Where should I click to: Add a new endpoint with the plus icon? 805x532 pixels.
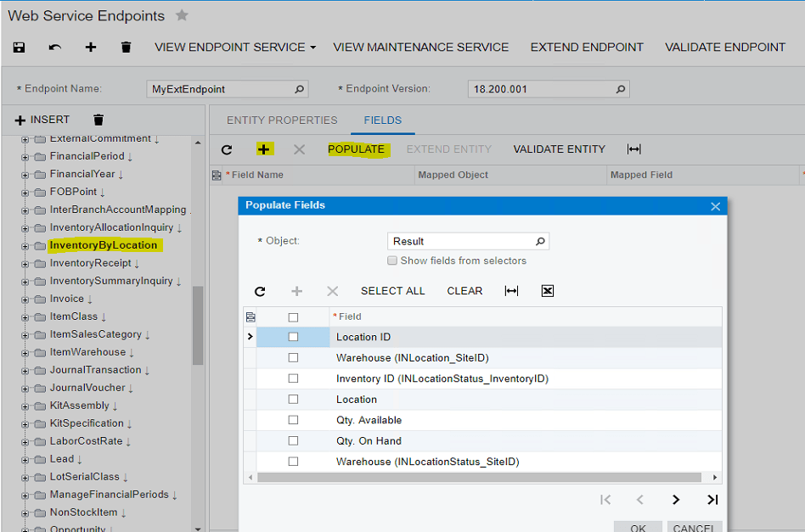click(x=91, y=48)
